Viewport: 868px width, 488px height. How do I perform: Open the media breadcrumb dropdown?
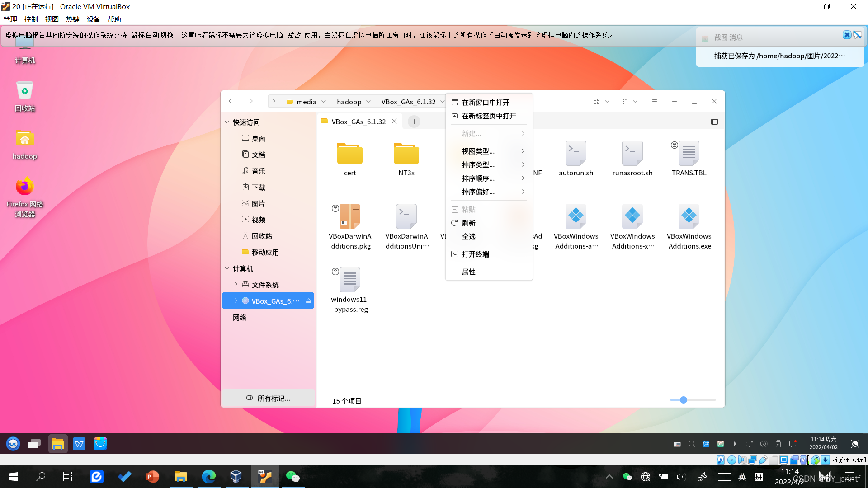tap(324, 102)
